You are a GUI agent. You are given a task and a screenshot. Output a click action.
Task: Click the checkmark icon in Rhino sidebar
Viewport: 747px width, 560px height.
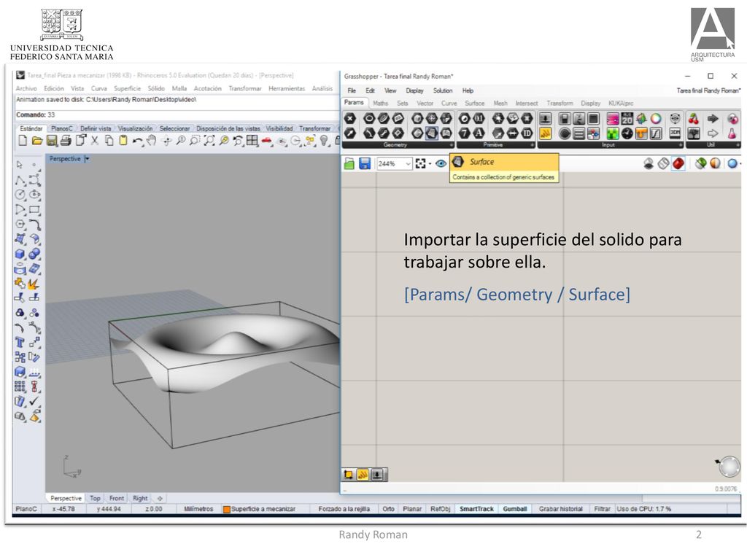tap(34, 402)
